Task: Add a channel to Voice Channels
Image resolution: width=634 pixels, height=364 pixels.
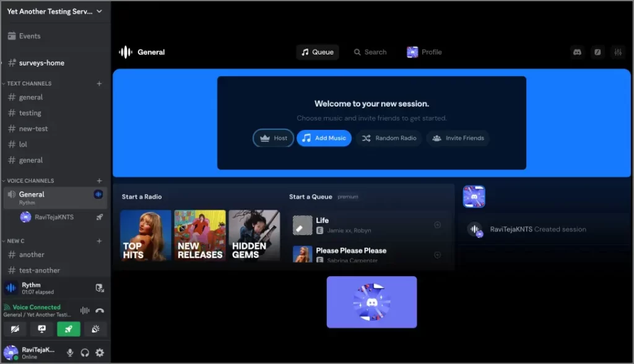Action: [99, 181]
